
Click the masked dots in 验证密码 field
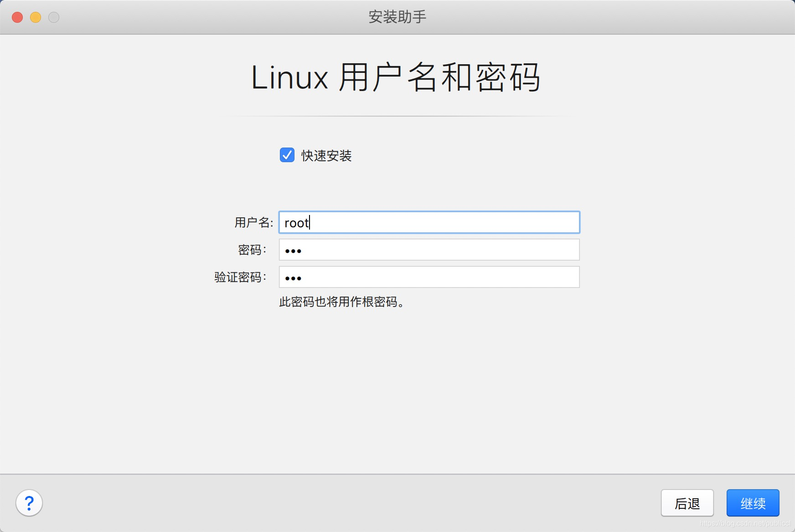(293, 278)
